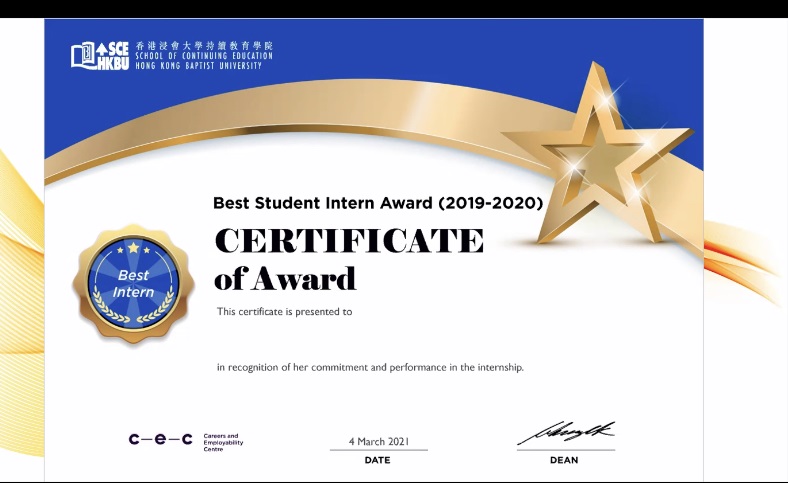Click 'This certificate is presented to' line
788x483 pixels.
(x=285, y=312)
